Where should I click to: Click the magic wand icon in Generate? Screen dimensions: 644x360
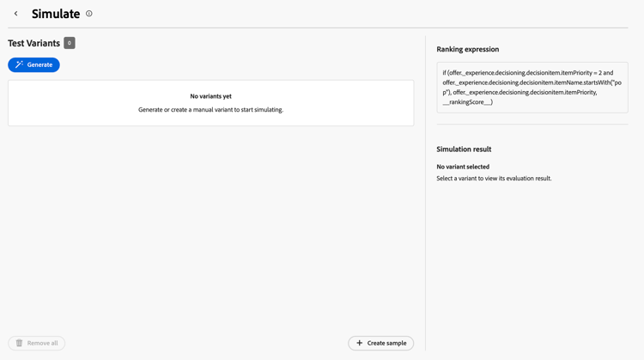coord(19,64)
